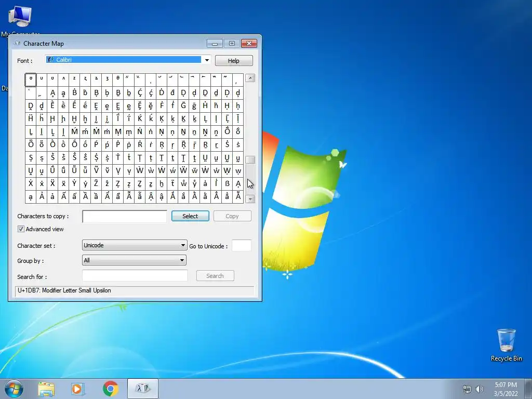The width and height of the screenshot is (532, 399).
Task: Toggle the Advanced view checkbox
Action: point(21,229)
